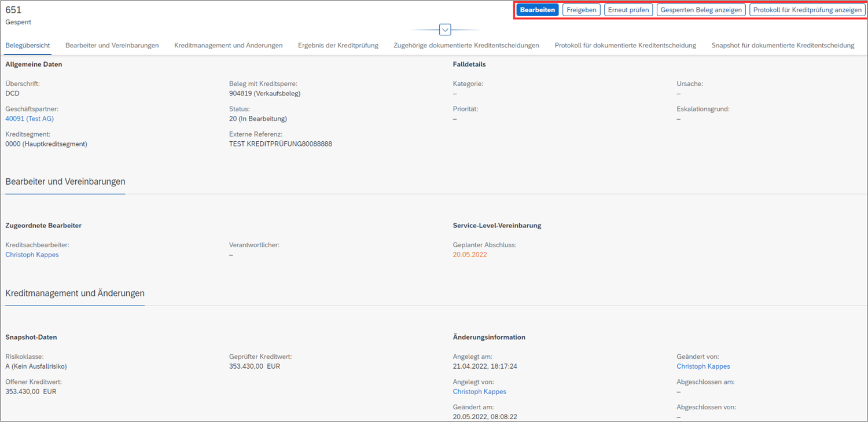The height and width of the screenshot is (422, 868).
Task: Open the gesperrten Beleg via Gesperrten Beleg anzeigen
Action: pos(701,9)
